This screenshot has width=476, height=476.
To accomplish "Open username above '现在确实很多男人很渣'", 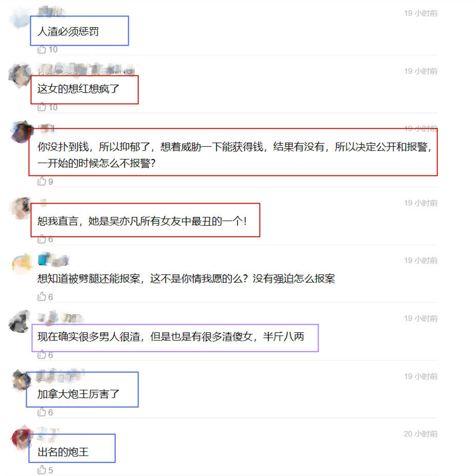I will tap(60, 318).
